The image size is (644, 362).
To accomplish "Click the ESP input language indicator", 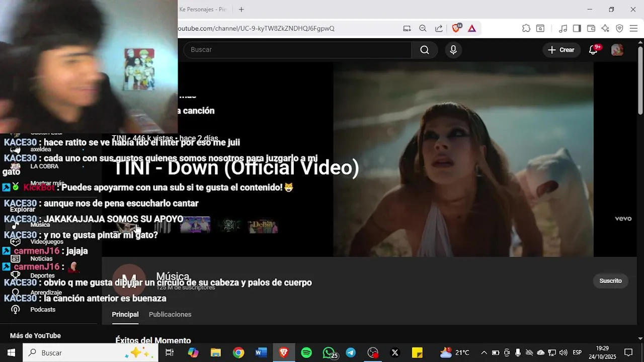I will tap(577, 352).
